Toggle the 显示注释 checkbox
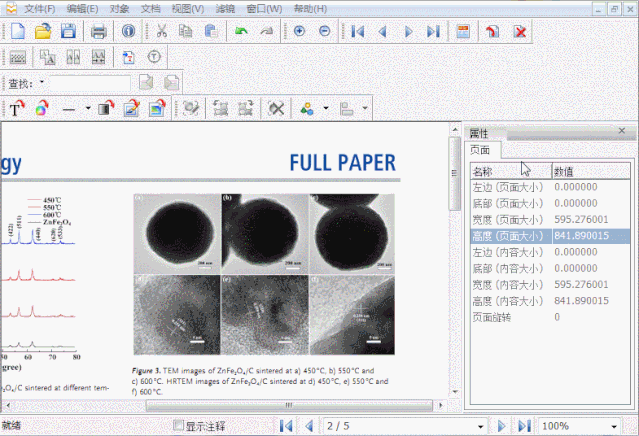This screenshot has height=436, width=639. (179, 426)
